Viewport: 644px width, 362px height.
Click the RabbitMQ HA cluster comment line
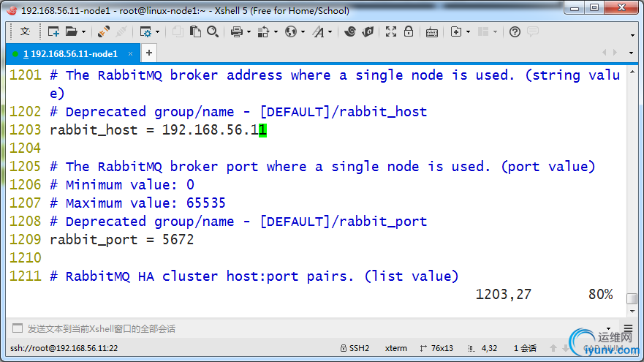point(254,276)
